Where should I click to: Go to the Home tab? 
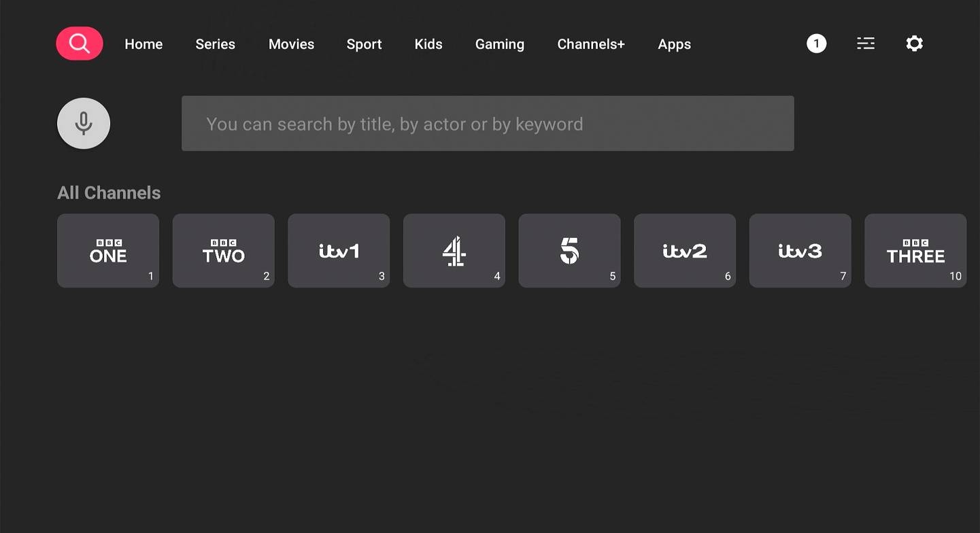pyautogui.click(x=143, y=44)
